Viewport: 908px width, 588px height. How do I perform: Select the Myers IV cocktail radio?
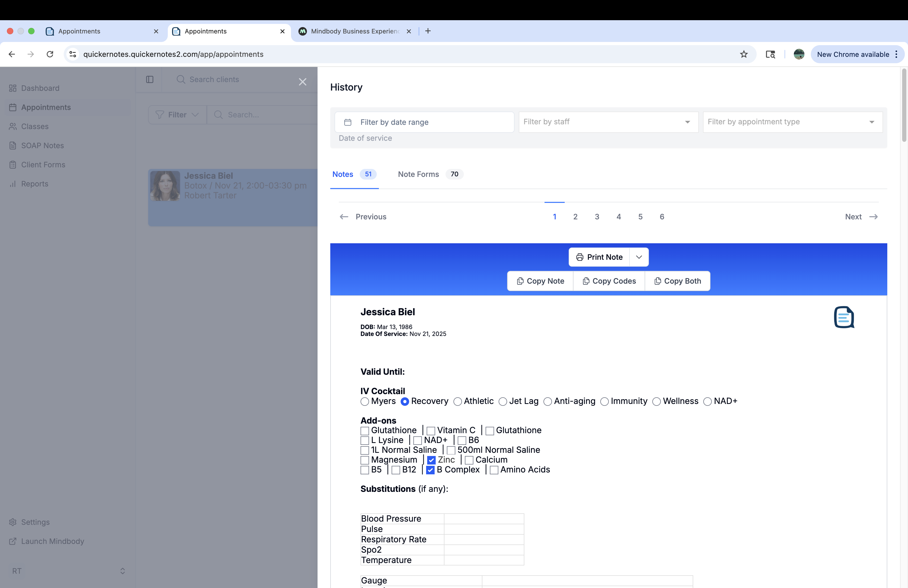(x=365, y=401)
